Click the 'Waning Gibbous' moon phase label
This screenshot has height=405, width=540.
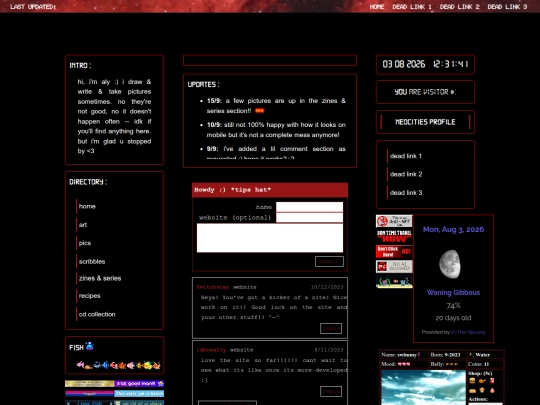[x=453, y=292]
